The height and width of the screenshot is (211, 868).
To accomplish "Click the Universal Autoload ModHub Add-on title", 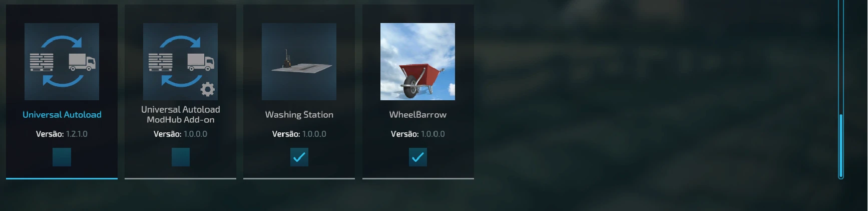I will pos(180,114).
